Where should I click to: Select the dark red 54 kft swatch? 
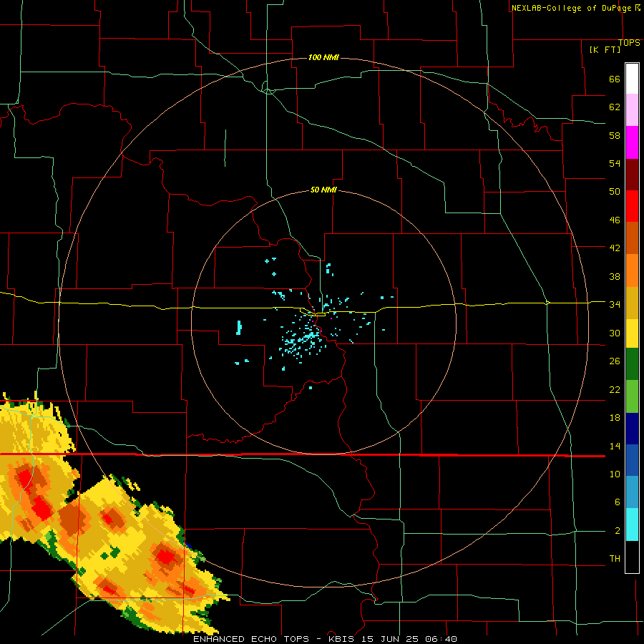click(x=632, y=175)
